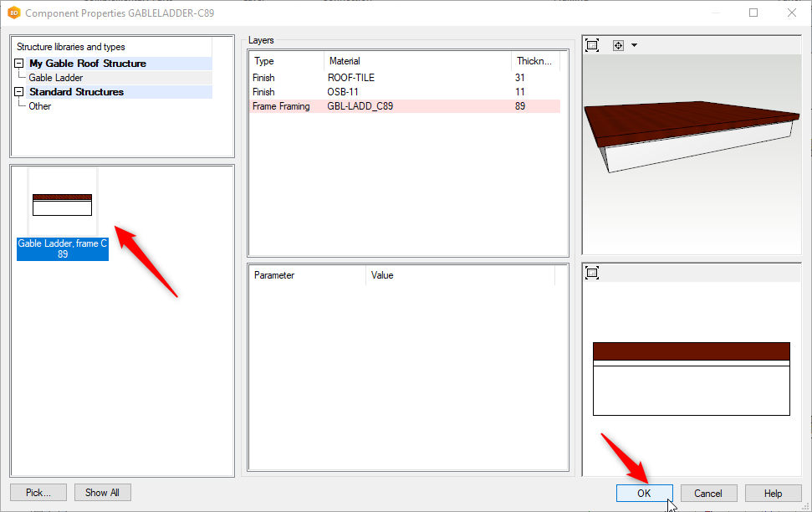Click the Thickness column header
The width and height of the screenshot is (812, 512).
click(x=535, y=61)
